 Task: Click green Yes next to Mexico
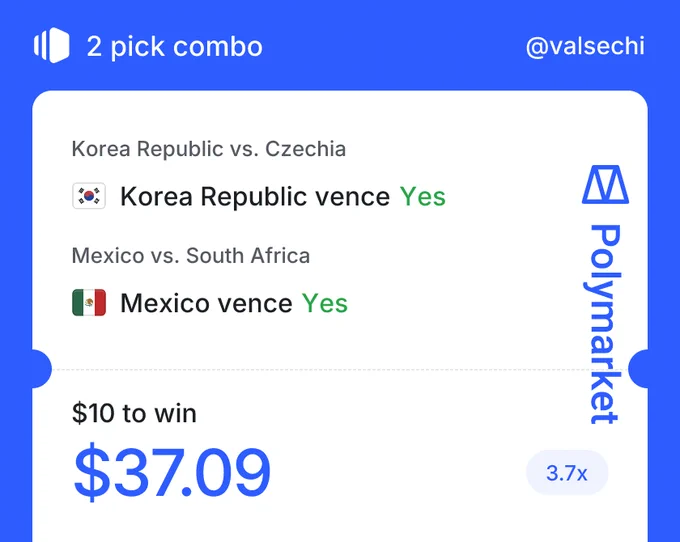coord(325,303)
